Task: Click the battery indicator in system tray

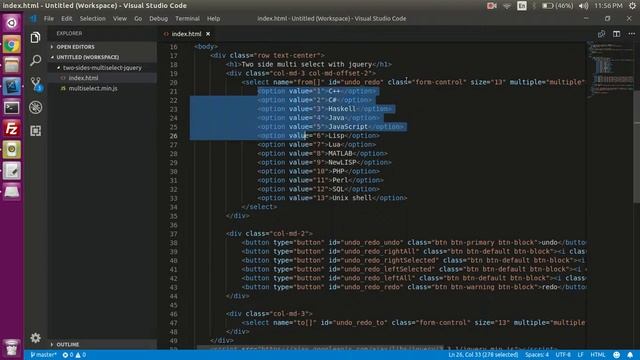Action: [557, 6]
